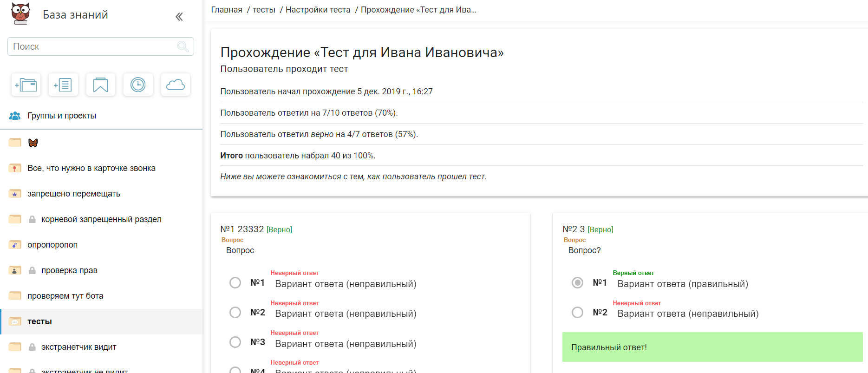The image size is (868, 373).
Task: Select the тесты section
Action: point(39,321)
